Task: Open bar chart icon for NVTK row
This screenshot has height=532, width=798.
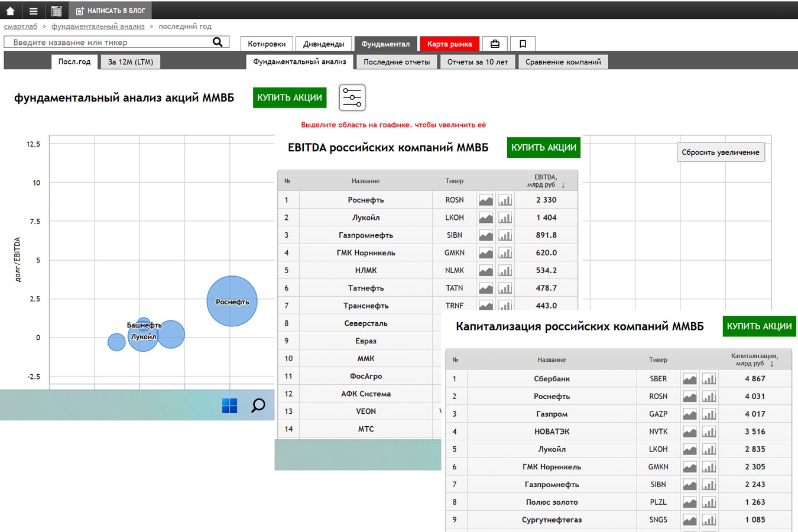Action: pos(709,432)
